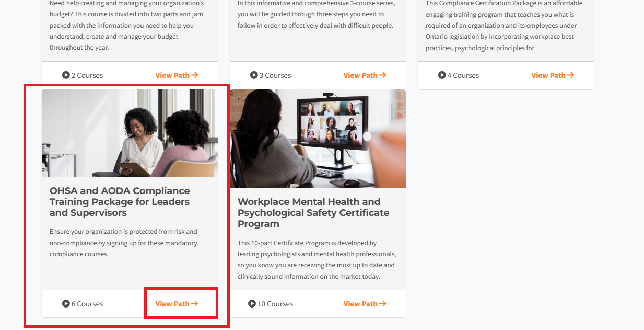Click the play icon next to 6 Courses

pos(66,304)
